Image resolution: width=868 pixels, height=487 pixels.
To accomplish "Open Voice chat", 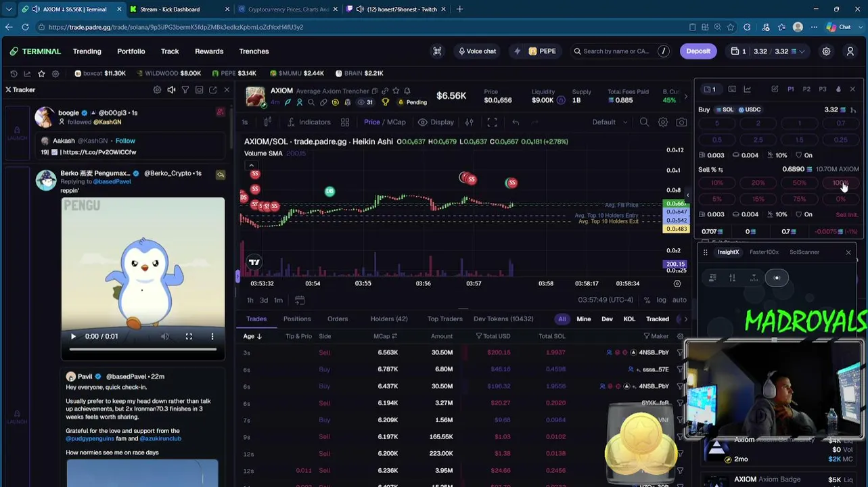I will tap(477, 51).
